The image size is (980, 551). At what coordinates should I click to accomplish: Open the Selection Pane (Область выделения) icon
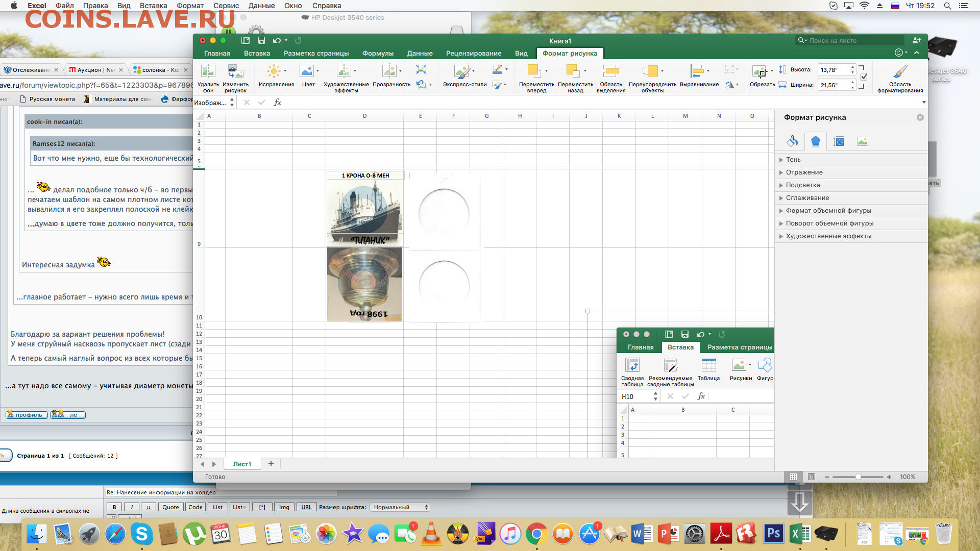pyautogui.click(x=611, y=71)
